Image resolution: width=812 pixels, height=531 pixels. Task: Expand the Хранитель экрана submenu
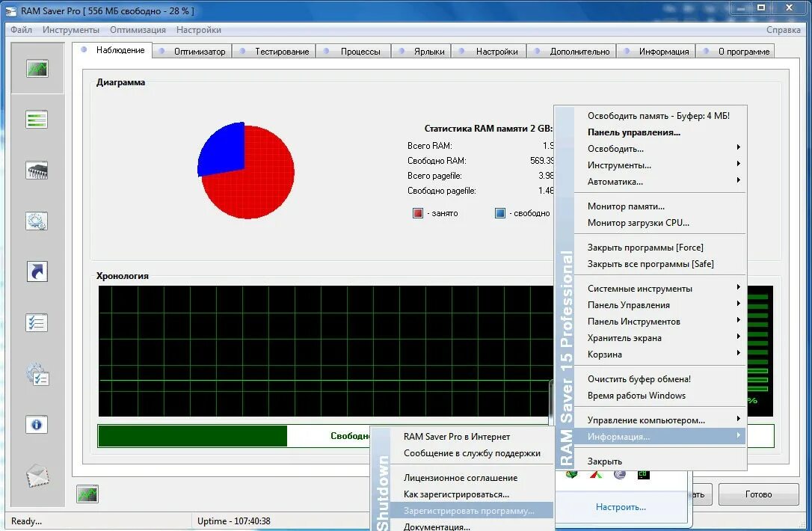tap(659, 338)
